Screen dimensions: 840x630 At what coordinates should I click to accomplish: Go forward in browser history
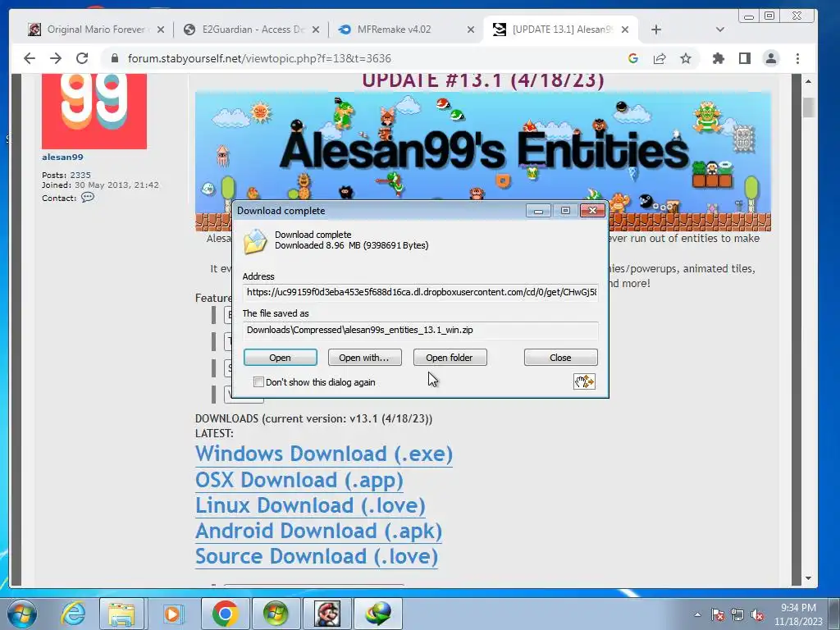click(56, 58)
